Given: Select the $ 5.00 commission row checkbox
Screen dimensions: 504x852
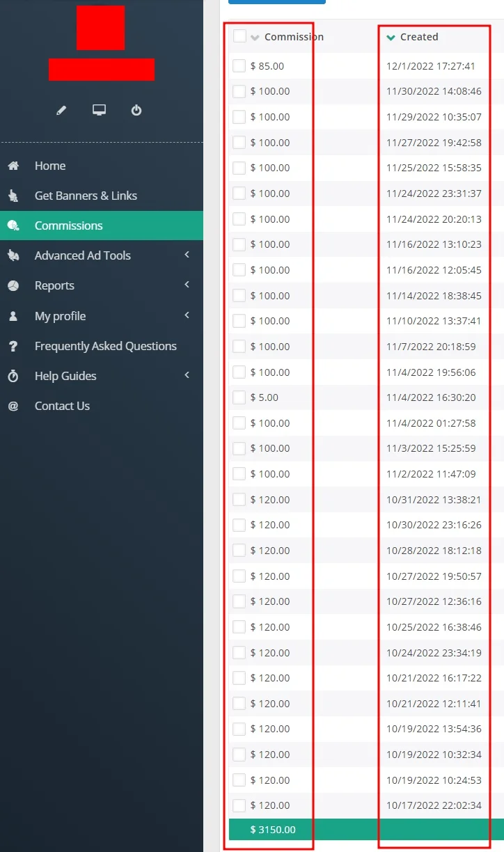Looking at the screenshot, I should pos(239,397).
